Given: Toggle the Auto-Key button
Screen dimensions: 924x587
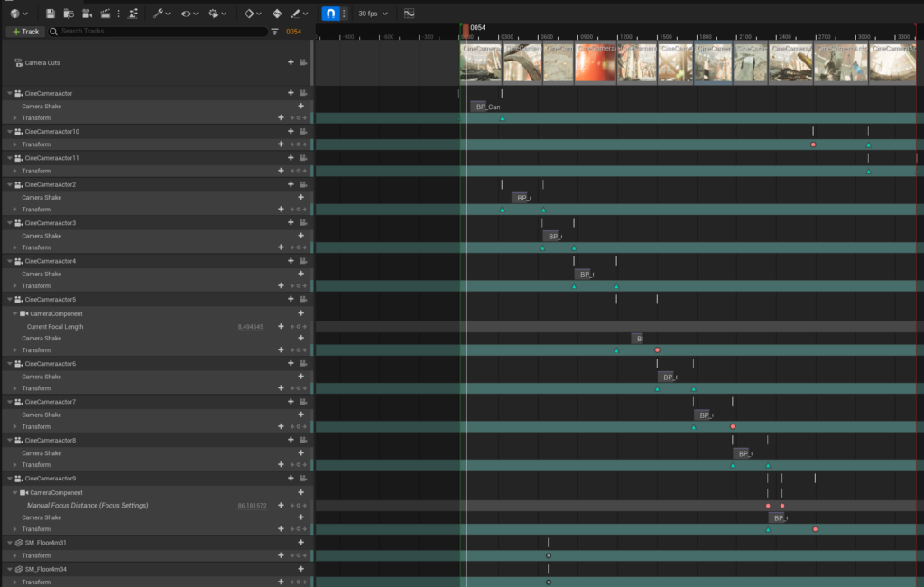Looking at the screenshot, I should coord(277,13).
